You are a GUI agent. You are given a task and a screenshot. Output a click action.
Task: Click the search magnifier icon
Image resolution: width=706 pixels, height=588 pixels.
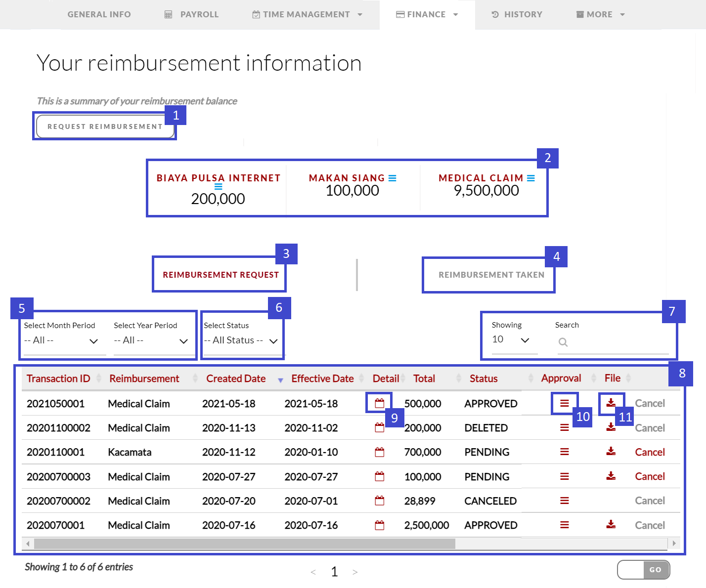(x=563, y=342)
